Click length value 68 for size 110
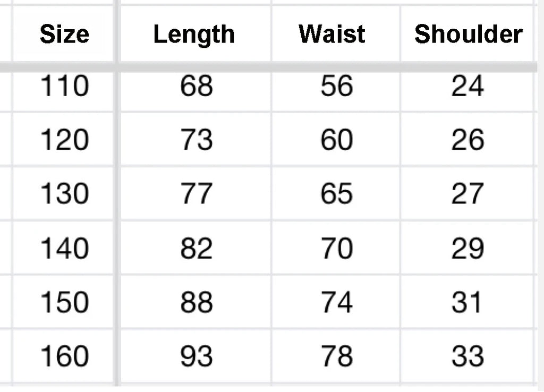544x392 pixels. point(196,86)
